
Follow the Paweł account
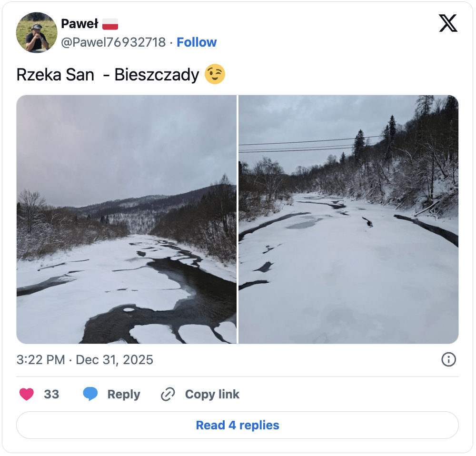point(197,42)
